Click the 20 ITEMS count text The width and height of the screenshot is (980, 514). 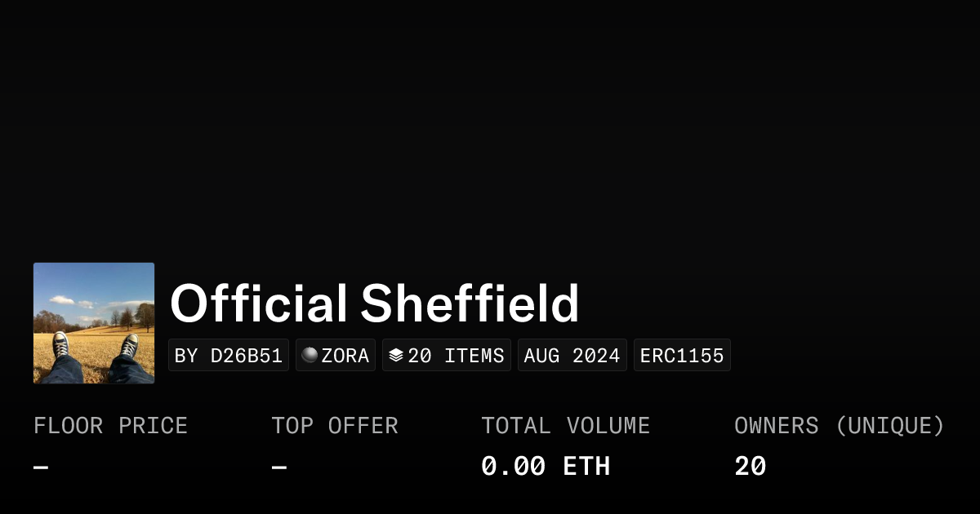click(456, 356)
